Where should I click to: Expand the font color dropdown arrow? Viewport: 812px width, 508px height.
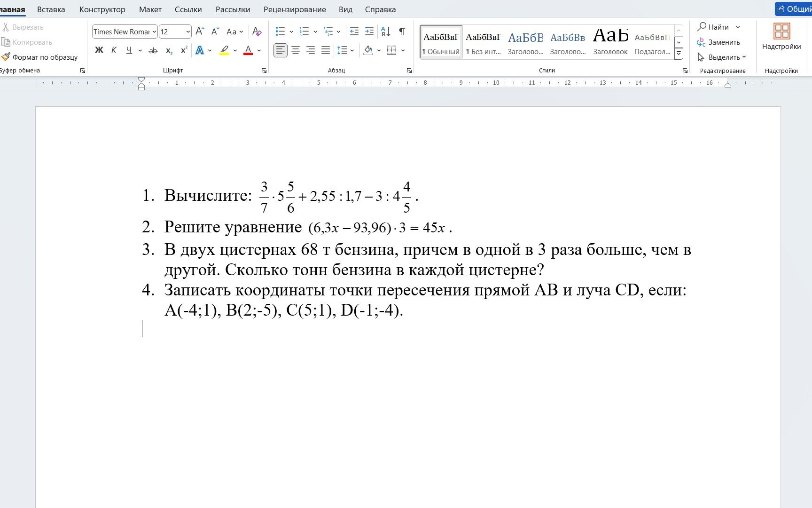coord(259,50)
